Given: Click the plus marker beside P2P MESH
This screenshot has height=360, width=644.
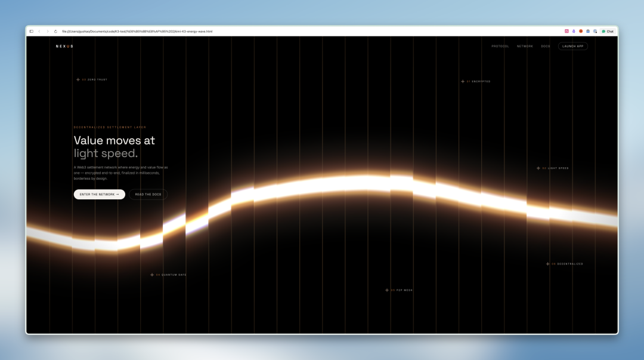Looking at the screenshot, I should (387, 290).
